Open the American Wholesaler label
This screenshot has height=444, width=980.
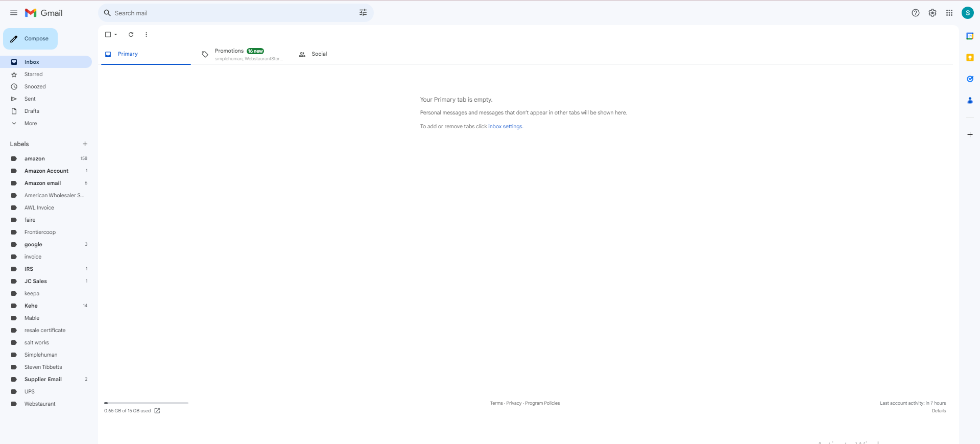46,195
